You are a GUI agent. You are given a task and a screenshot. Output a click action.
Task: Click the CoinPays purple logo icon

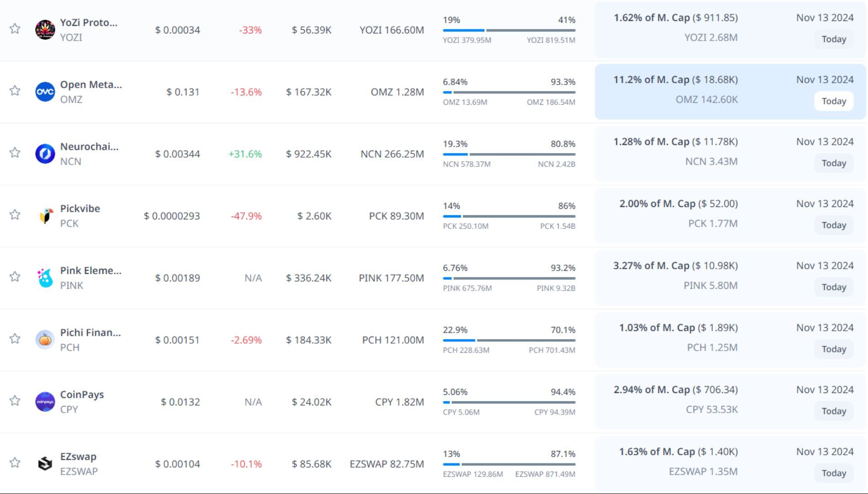click(x=45, y=402)
